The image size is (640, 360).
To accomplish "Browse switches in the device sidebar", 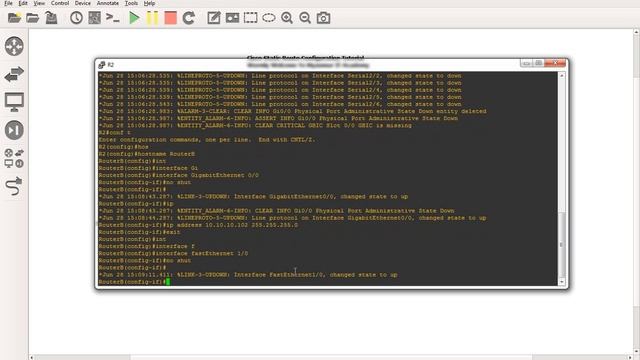I will tap(14, 74).
